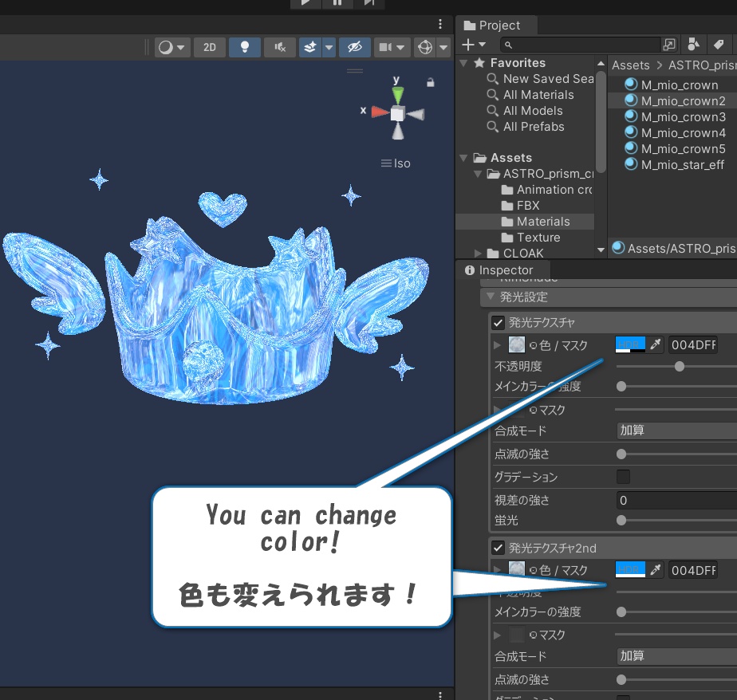
Task: Collapse the Favorites tree section
Action: 464,63
